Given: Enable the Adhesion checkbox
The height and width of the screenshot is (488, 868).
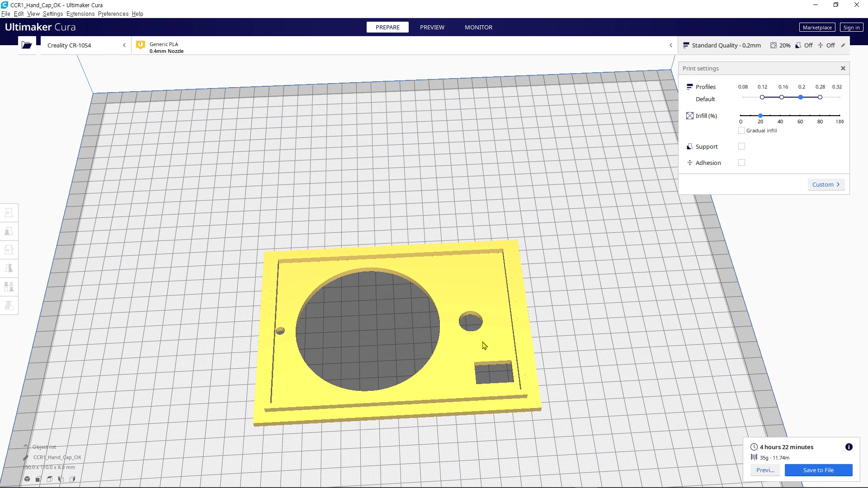Looking at the screenshot, I should pyautogui.click(x=741, y=163).
